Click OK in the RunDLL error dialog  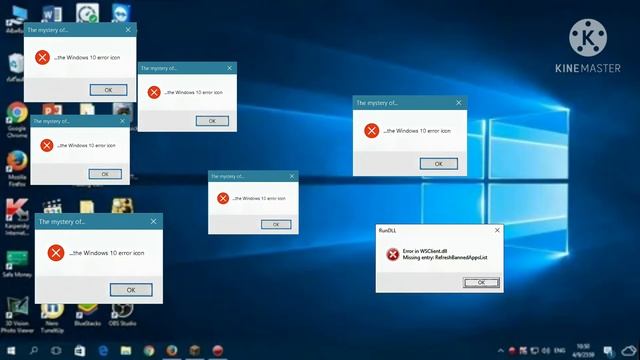point(481,282)
